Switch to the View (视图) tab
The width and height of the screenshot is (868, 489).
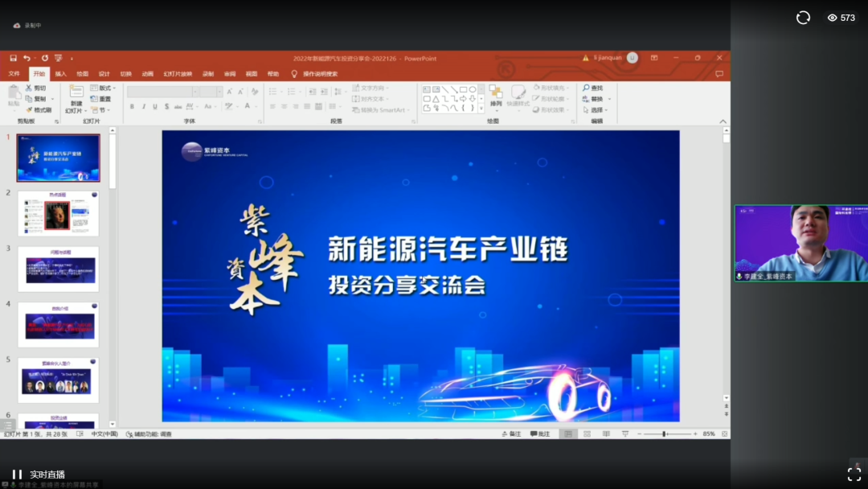(x=252, y=74)
